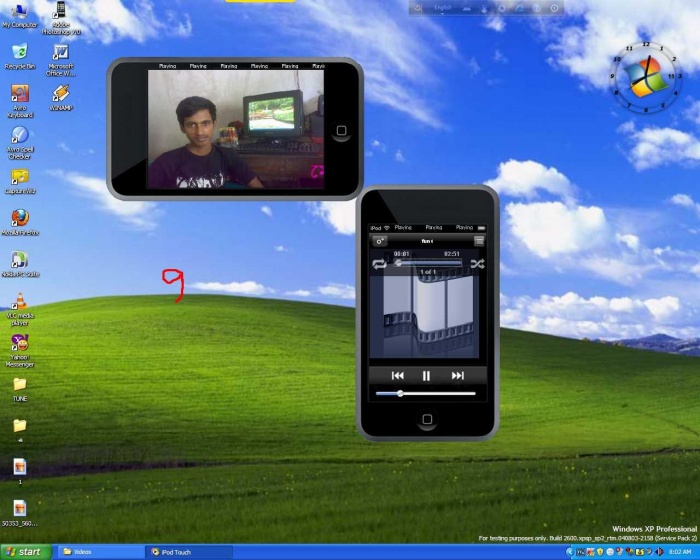Screen dimensions: 700x560
Task: Switch to the Videos taskbar window
Action: [x=100, y=552]
